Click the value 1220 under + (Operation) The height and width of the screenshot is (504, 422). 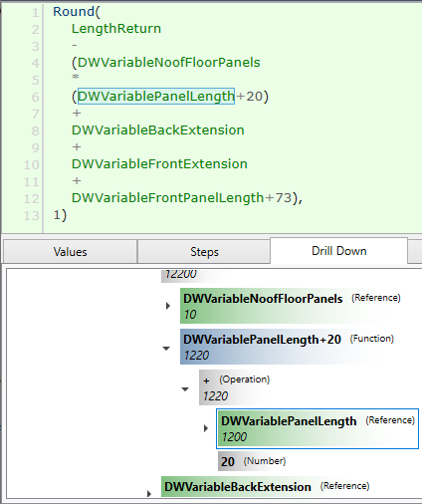(x=215, y=396)
